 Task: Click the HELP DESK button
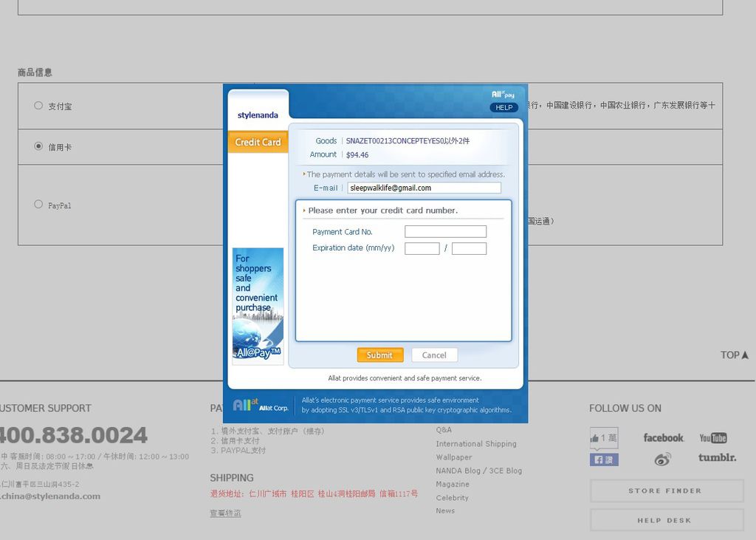point(667,520)
